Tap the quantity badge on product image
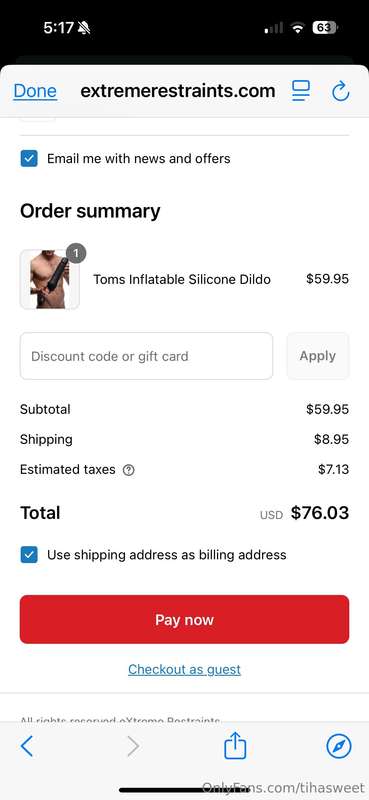Screen dimensions: 369x800 [76, 253]
